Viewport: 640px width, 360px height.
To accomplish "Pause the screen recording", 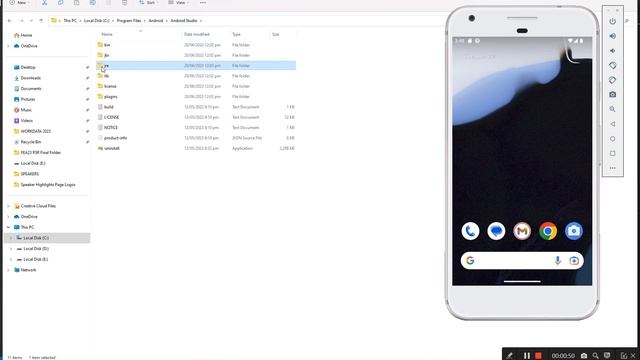I will (527, 356).
